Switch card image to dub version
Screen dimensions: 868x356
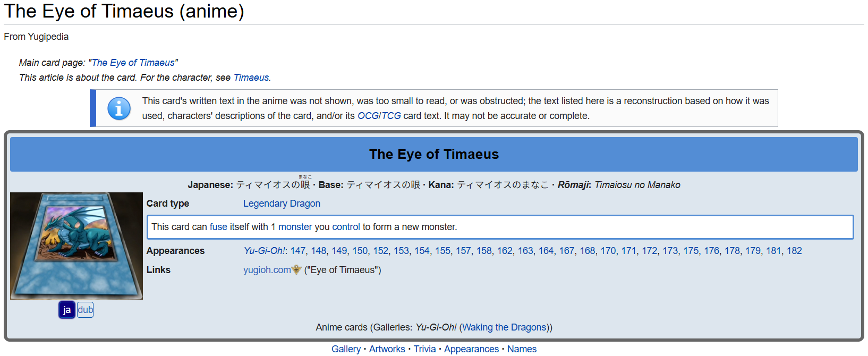coord(85,310)
